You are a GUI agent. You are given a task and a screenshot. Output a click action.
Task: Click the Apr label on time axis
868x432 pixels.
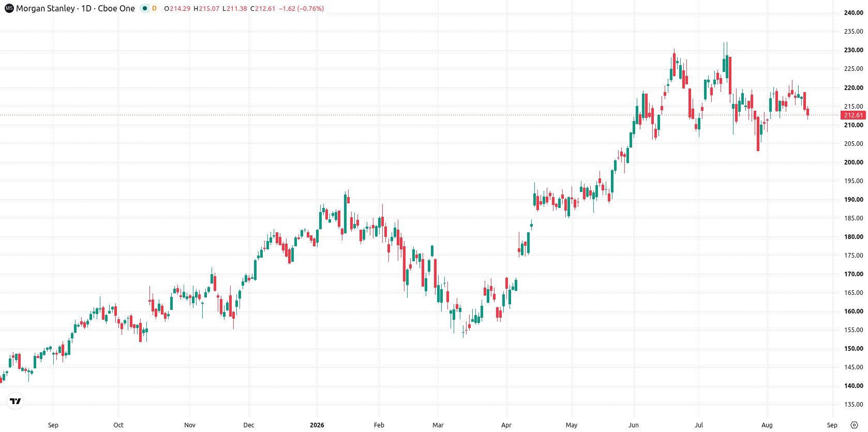point(506,425)
